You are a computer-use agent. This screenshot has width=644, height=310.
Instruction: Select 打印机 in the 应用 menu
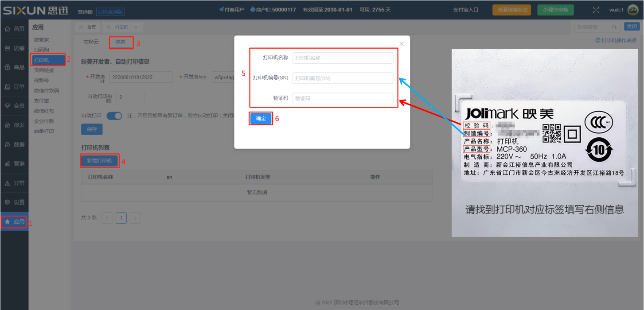(48, 60)
